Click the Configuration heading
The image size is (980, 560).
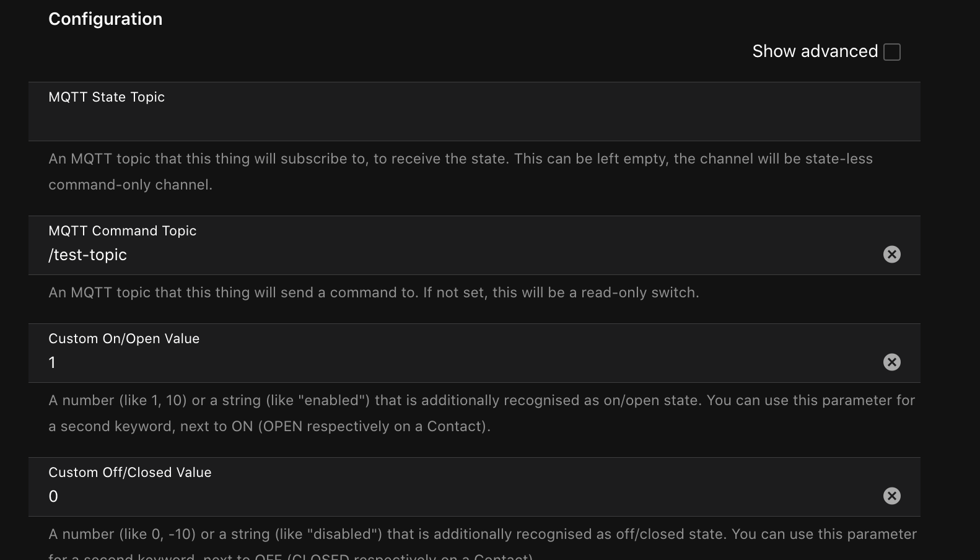[x=105, y=19]
